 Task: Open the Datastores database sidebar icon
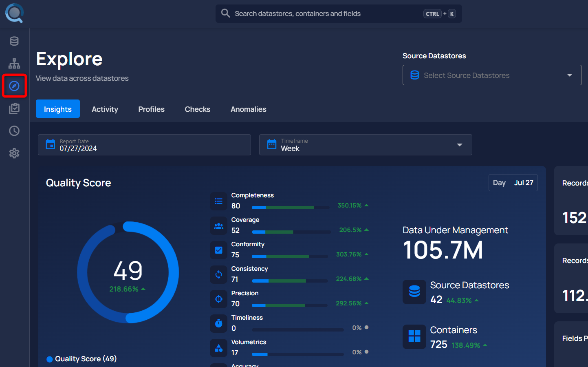(x=14, y=41)
